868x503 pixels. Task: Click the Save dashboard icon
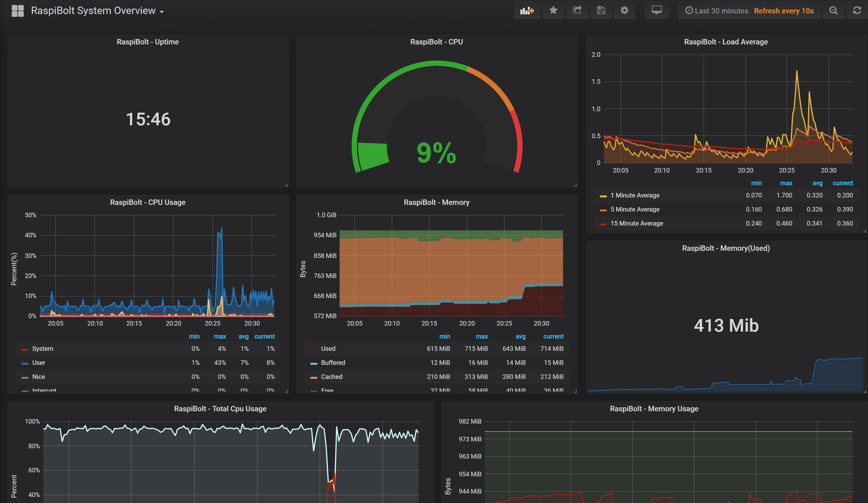pos(601,11)
